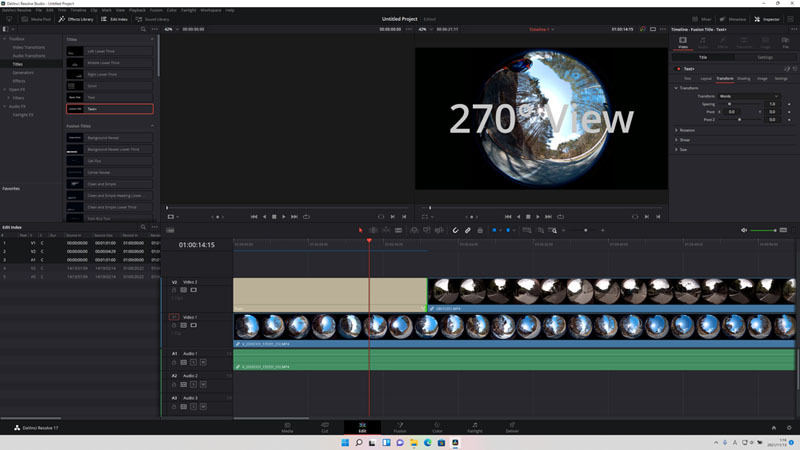Switch to the Fairlight page
The image size is (800, 450).
pos(474,427)
